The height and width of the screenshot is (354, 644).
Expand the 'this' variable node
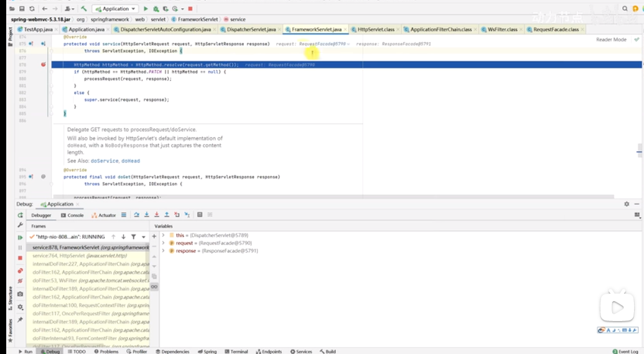pos(164,235)
